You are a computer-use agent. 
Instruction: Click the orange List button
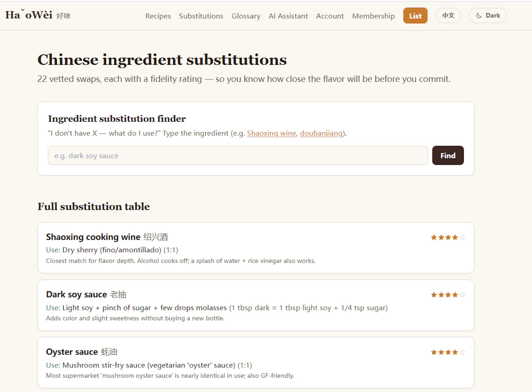pos(415,16)
